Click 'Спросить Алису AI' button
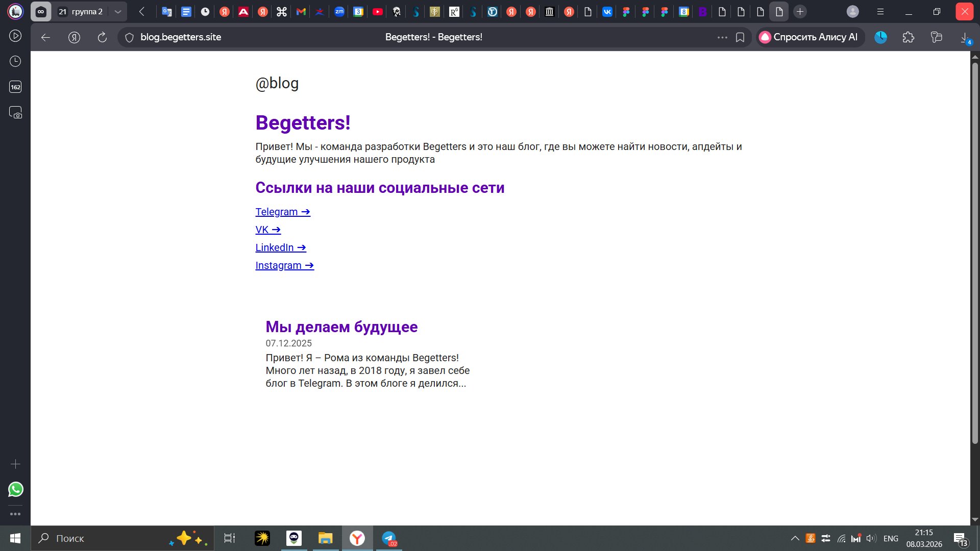The width and height of the screenshot is (980, 551). tap(810, 37)
